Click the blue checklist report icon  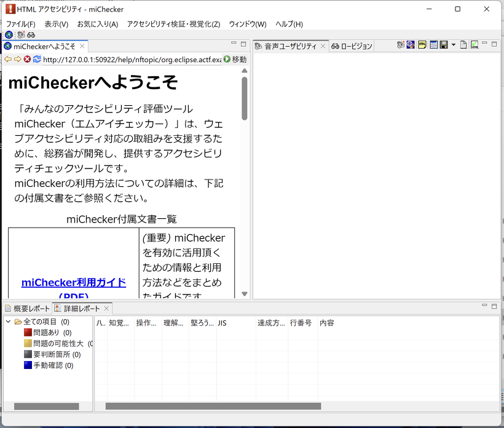[433, 45]
